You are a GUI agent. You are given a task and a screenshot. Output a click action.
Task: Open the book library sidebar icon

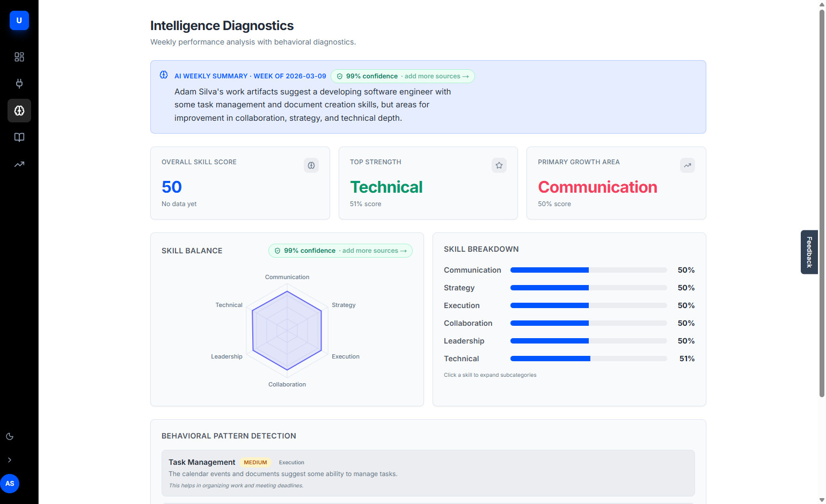click(x=19, y=137)
